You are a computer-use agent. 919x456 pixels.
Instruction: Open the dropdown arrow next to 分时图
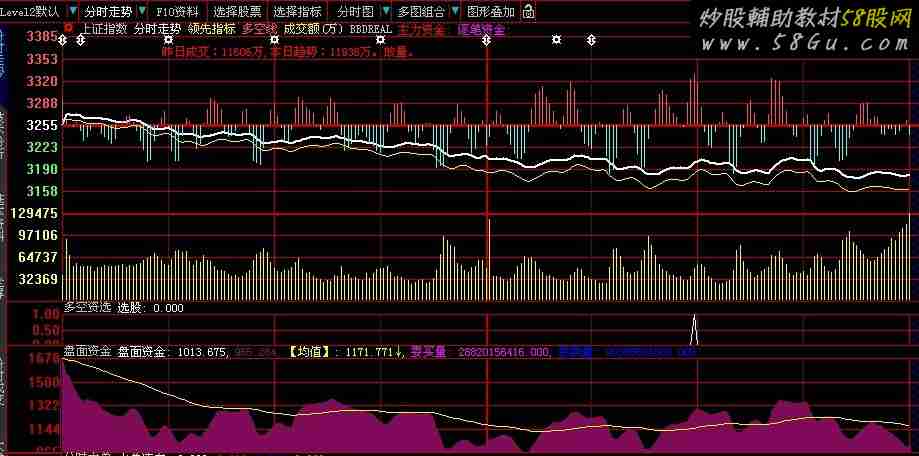pyautogui.click(x=386, y=11)
